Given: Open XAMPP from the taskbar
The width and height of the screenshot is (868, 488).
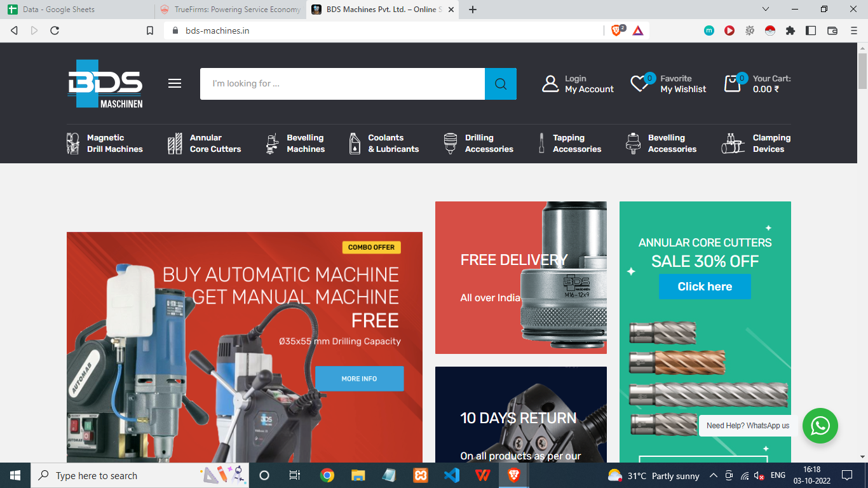Looking at the screenshot, I should click(421, 475).
